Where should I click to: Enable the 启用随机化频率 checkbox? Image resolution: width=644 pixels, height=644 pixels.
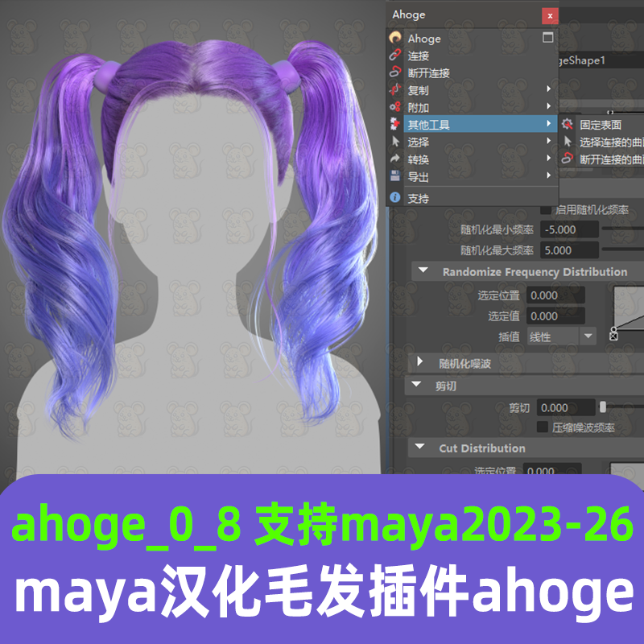pos(546,210)
